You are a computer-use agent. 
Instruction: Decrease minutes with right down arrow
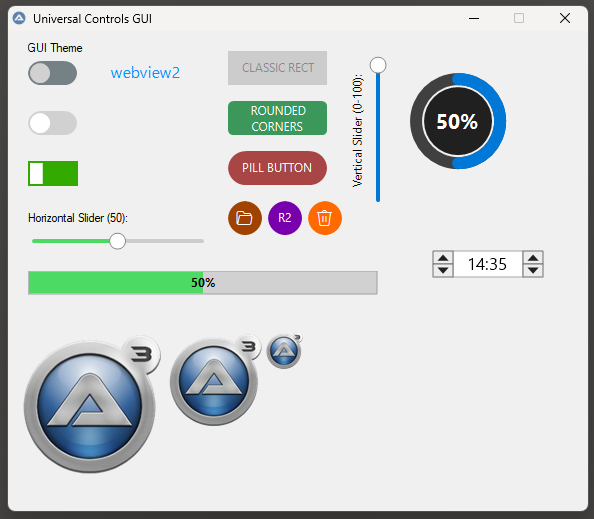[x=533, y=270]
